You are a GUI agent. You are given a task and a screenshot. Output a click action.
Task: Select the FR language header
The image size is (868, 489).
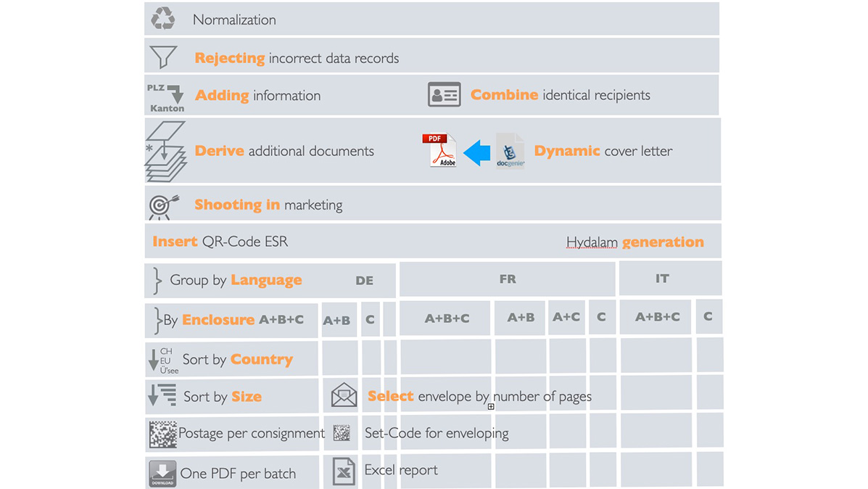click(x=508, y=279)
